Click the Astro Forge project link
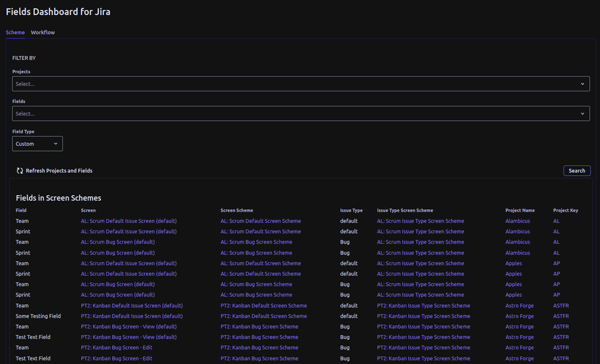 [519, 306]
